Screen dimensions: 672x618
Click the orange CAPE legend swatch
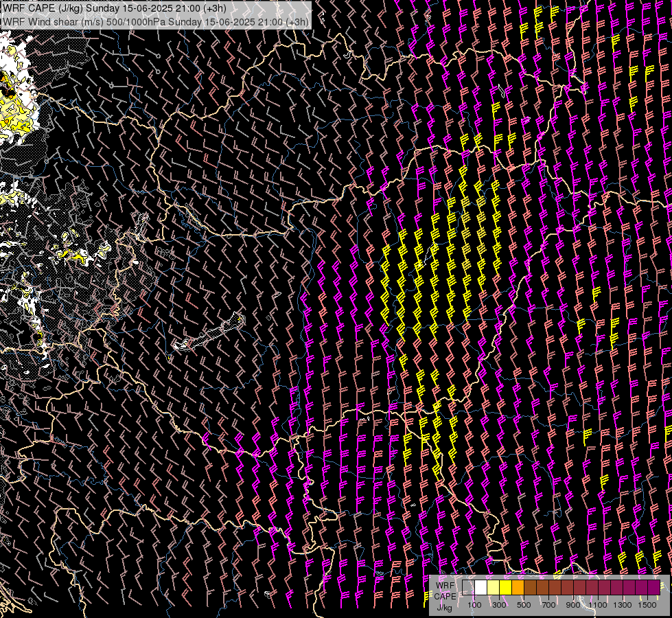(518, 587)
